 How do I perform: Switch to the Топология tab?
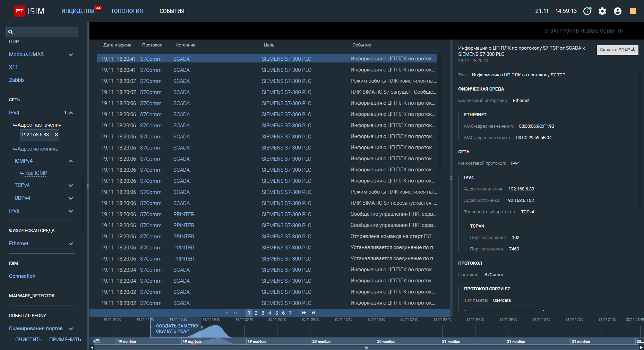(x=127, y=11)
